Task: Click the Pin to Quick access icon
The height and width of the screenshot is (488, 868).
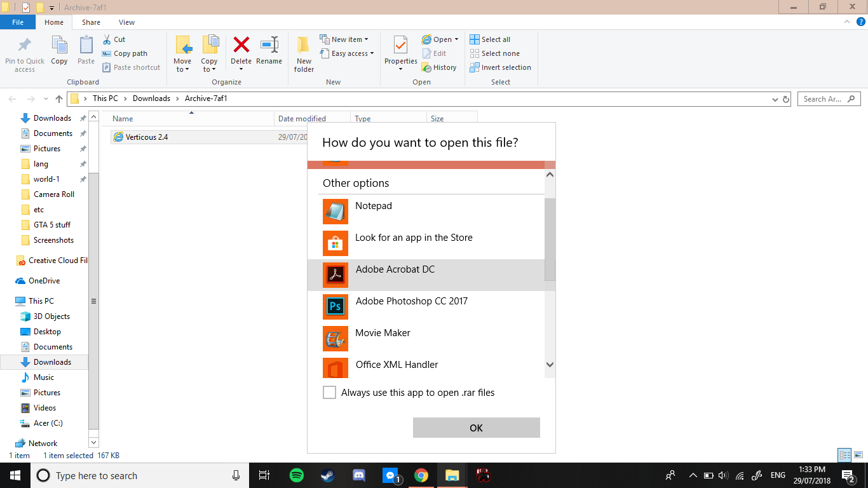Action: point(25,46)
